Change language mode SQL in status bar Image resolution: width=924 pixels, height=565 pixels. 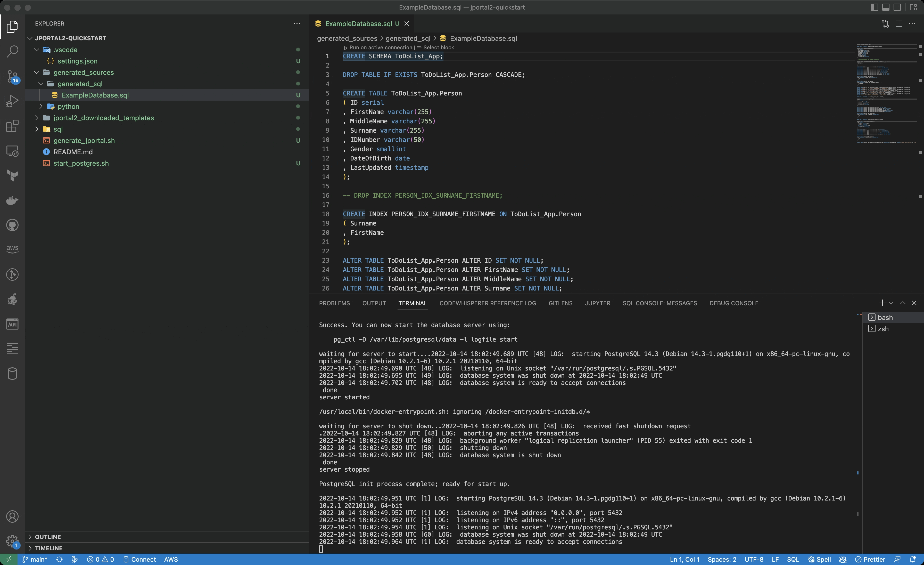coord(793,559)
